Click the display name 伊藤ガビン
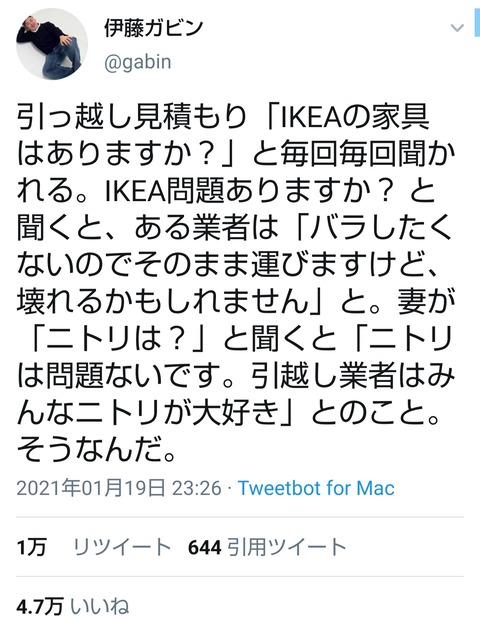Image resolution: width=480 pixels, height=621 pixels. [153, 28]
